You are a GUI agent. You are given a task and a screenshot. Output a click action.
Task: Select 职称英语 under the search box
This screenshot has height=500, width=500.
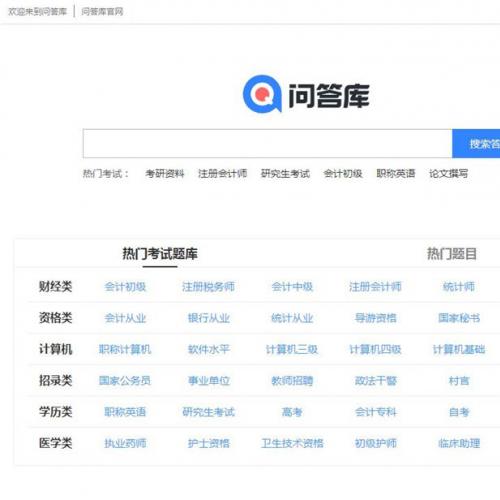tap(396, 174)
